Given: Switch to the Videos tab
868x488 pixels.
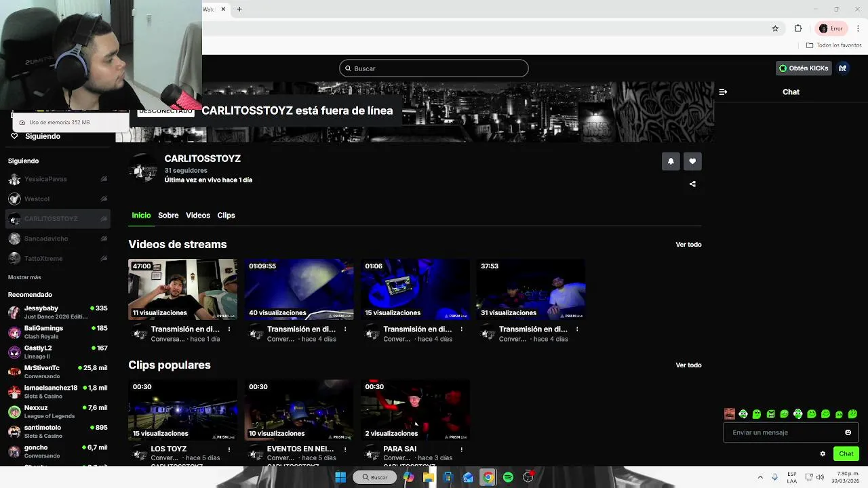Looking at the screenshot, I should tap(198, 216).
